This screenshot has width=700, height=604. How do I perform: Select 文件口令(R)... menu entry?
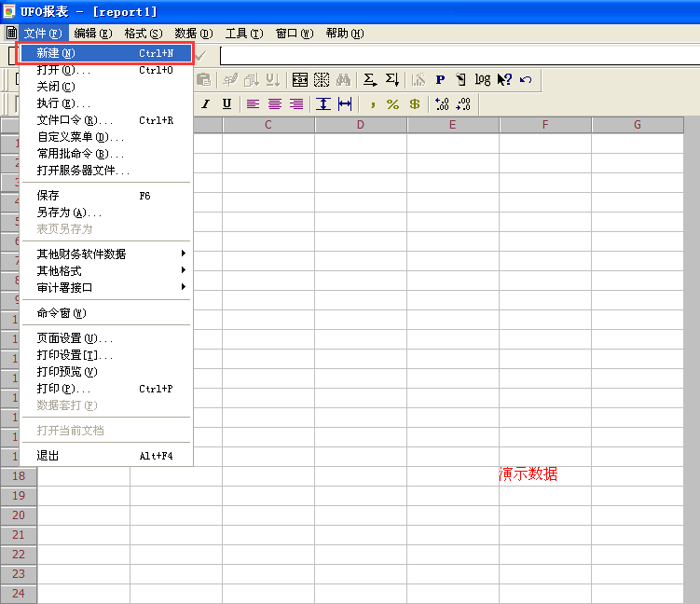[106, 120]
